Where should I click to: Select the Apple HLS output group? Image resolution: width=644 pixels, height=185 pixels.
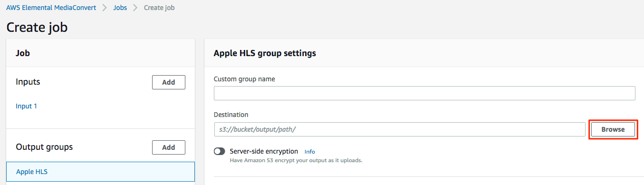[100, 172]
